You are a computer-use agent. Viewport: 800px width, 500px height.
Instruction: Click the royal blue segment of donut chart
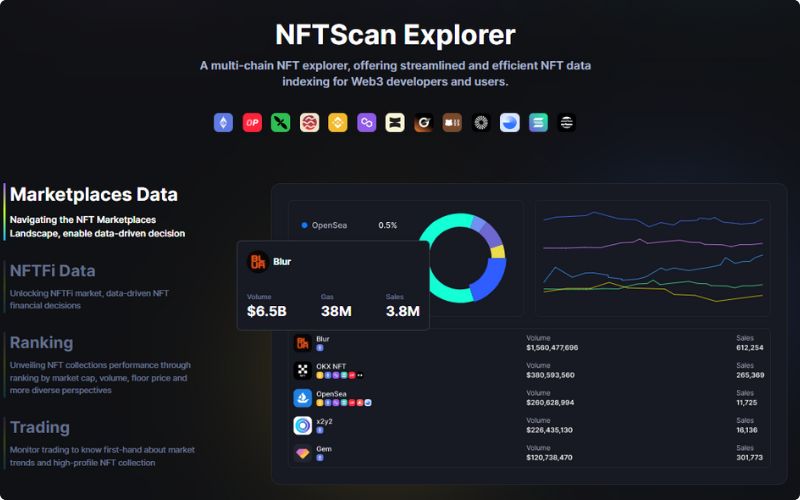click(490, 278)
